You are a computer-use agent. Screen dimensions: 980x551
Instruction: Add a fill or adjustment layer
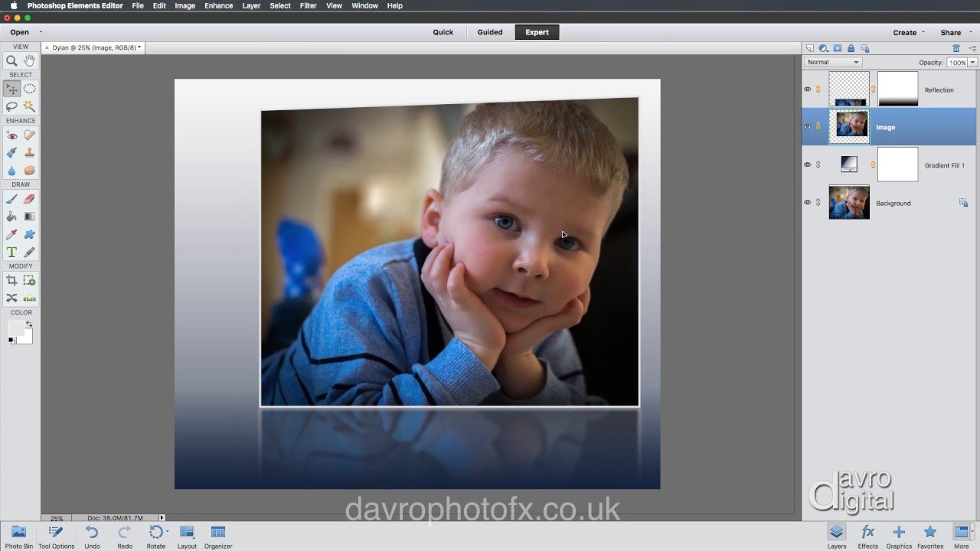point(824,48)
